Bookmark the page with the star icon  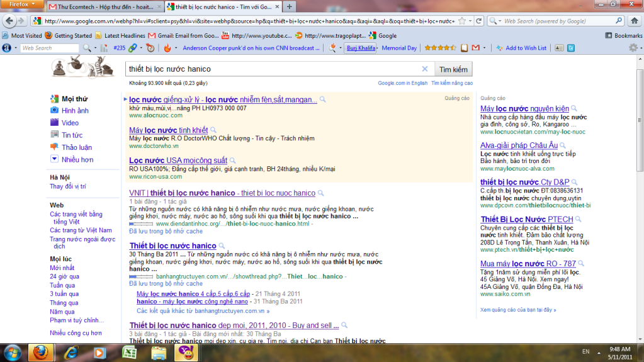coord(462,21)
